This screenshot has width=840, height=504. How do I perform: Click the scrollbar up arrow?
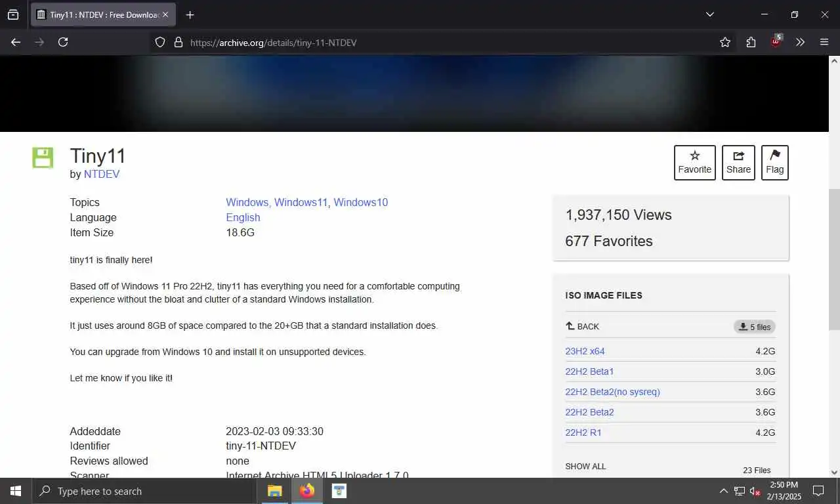tap(834, 60)
